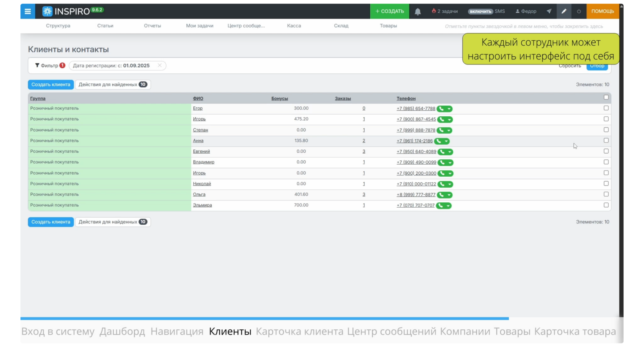Click bonus value 475.20
The image size is (644, 347).
301,119
